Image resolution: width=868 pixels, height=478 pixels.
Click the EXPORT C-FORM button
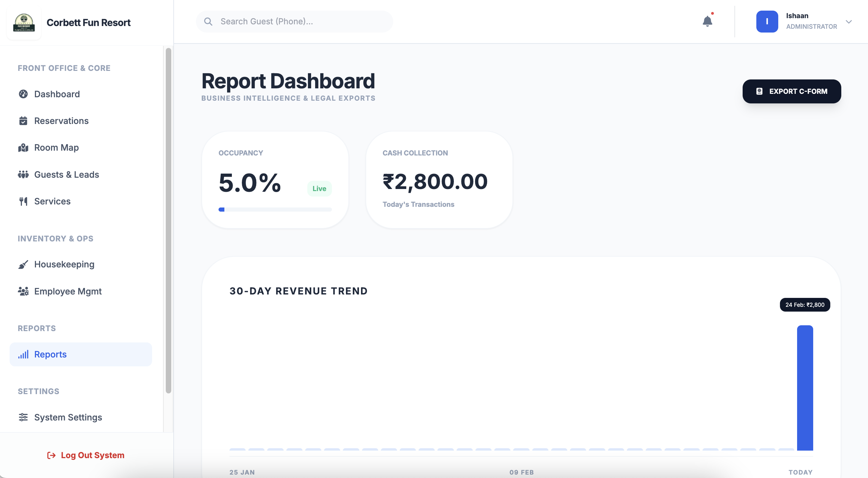pos(791,91)
